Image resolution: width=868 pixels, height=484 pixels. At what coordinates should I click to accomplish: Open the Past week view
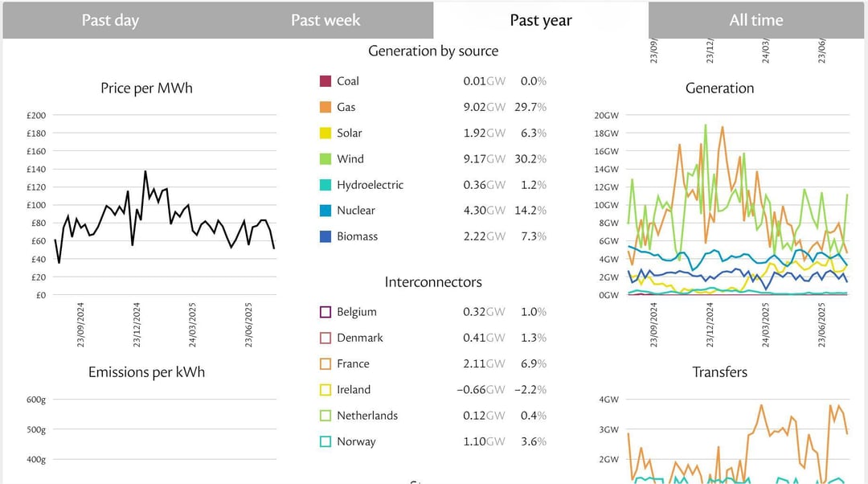click(325, 20)
